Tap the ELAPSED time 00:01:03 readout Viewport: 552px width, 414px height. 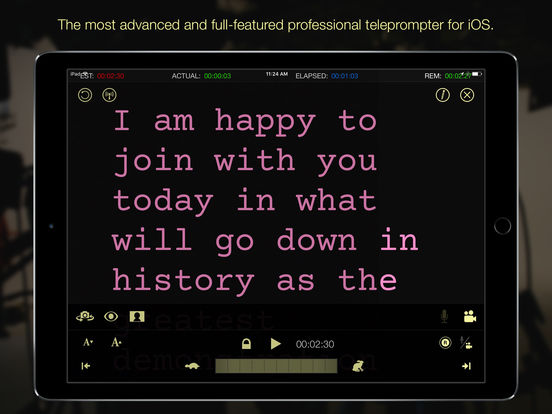coord(344,76)
